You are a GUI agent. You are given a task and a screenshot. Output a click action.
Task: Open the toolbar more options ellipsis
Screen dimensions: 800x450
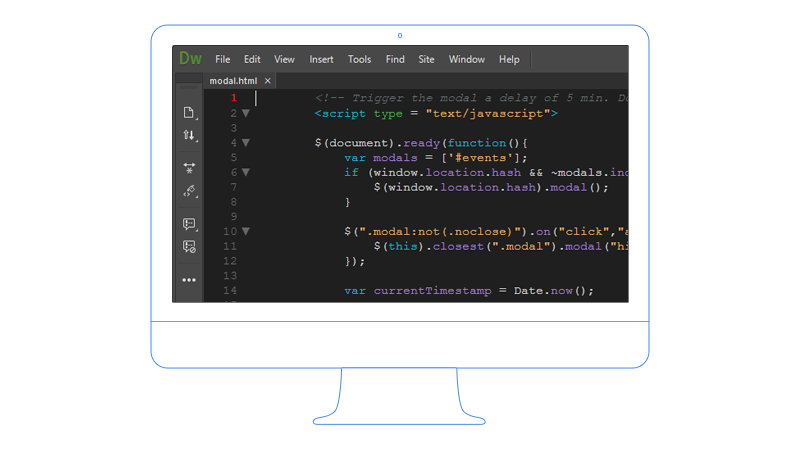[189, 280]
